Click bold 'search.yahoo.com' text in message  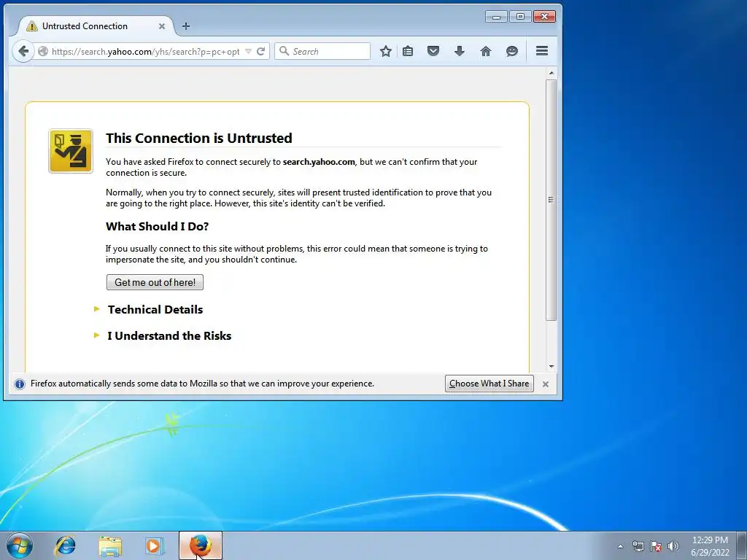pyautogui.click(x=319, y=162)
